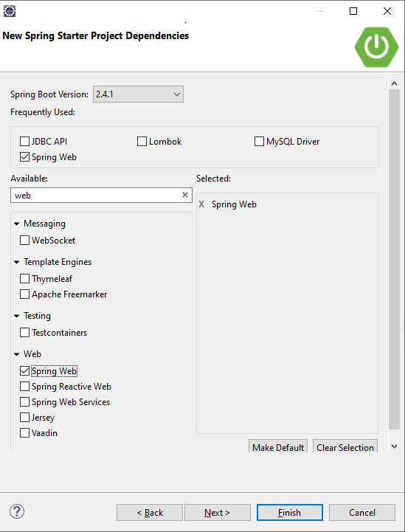Check the Spring Reactive Web dependency
405x532 pixels.
pos(24,387)
